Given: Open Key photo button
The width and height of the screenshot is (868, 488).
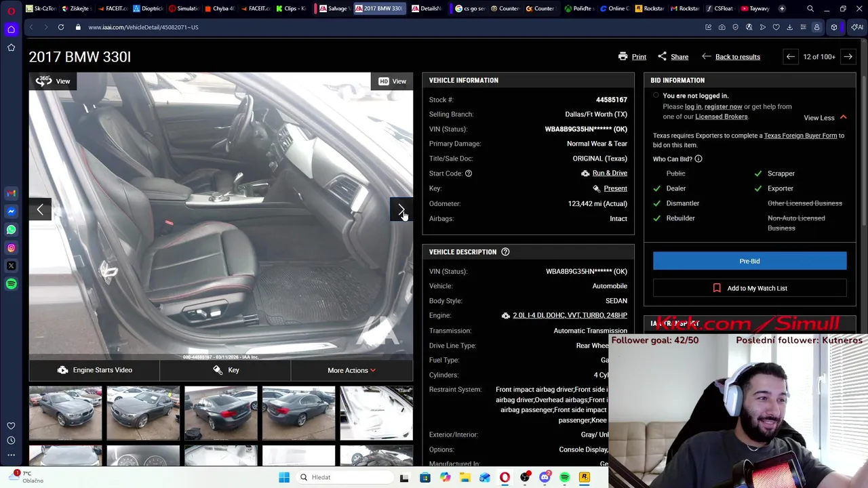Looking at the screenshot, I should click(x=225, y=370).
